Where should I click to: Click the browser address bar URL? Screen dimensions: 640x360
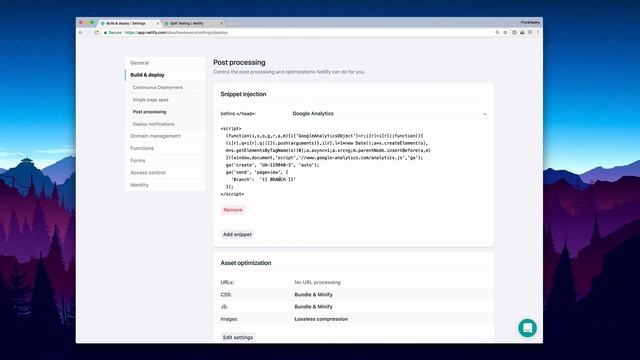[x=176, y=33]
